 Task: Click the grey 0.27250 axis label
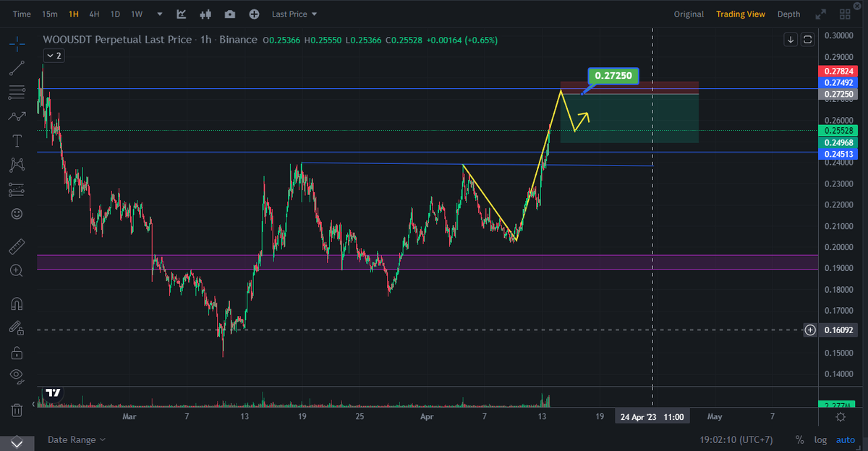(x=839, y=95)
